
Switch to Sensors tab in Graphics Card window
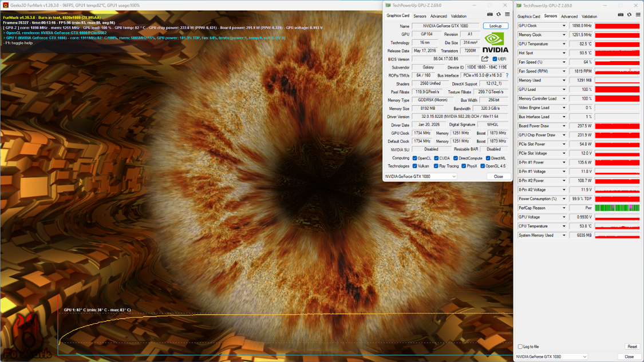point(420,16)
